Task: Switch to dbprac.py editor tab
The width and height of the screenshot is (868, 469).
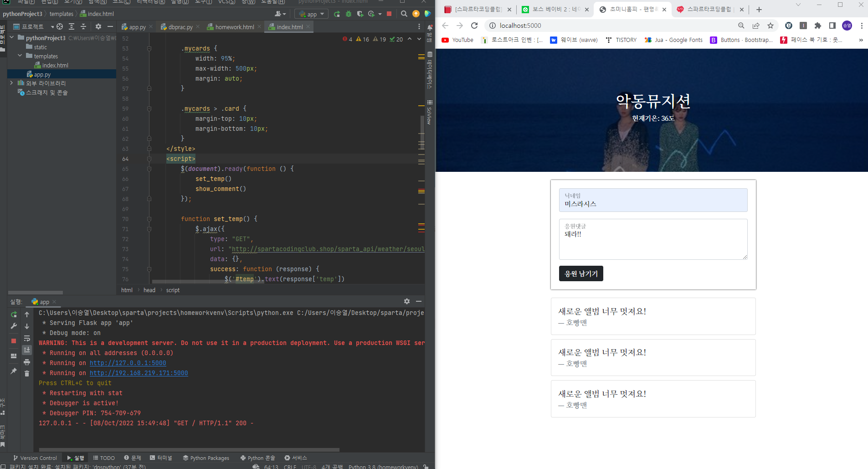Action: (180, 27)
